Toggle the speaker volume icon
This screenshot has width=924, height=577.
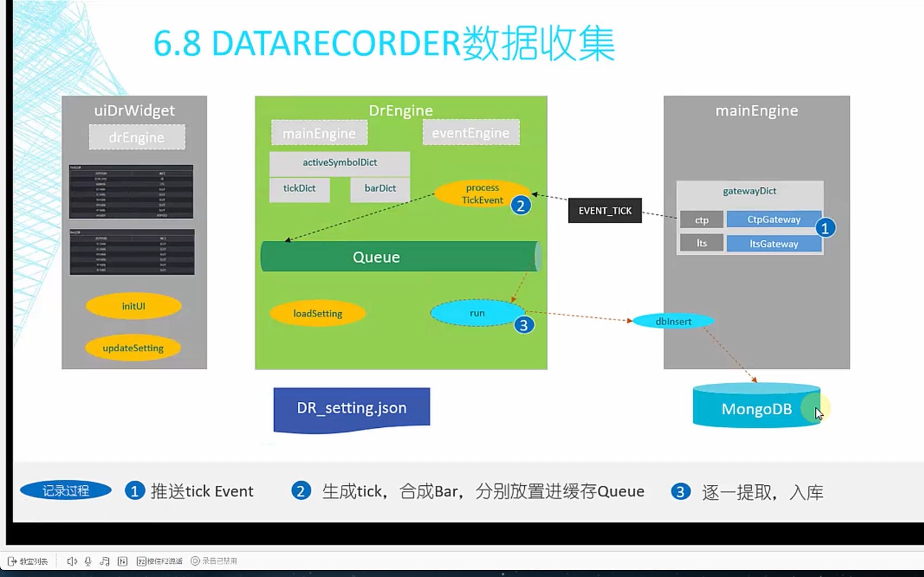[72, 561]
